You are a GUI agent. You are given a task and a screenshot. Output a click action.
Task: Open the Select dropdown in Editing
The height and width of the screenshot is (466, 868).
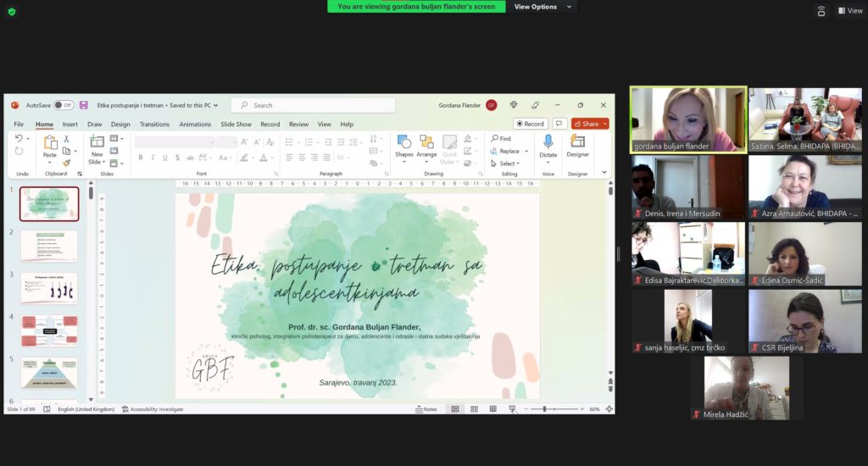pos(508,164)
